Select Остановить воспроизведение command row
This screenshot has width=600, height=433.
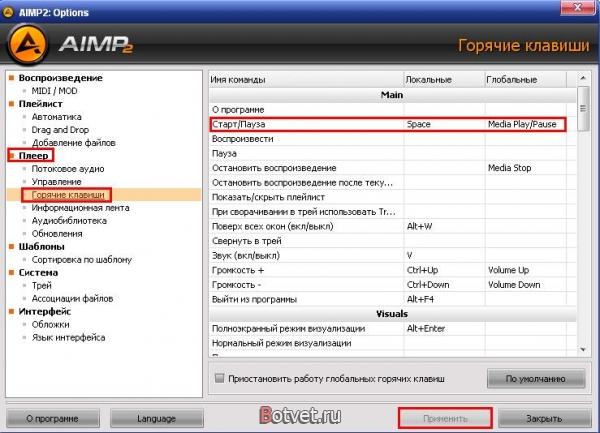tap(393, 168)
